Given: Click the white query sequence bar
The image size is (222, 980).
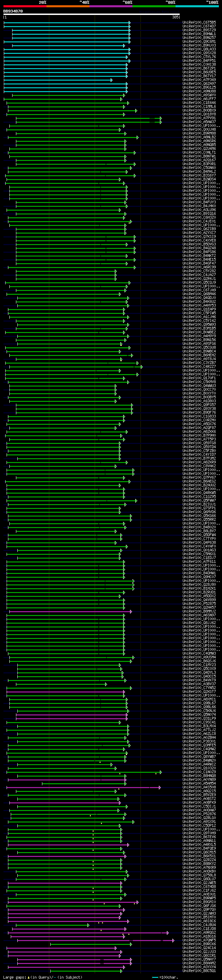Looking at the screenshot, I should 92,15.
